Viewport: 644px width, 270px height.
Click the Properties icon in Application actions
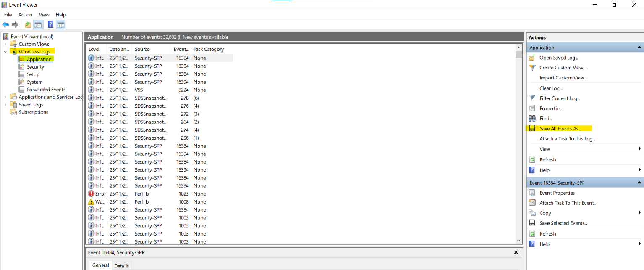[x=532, y=108]
